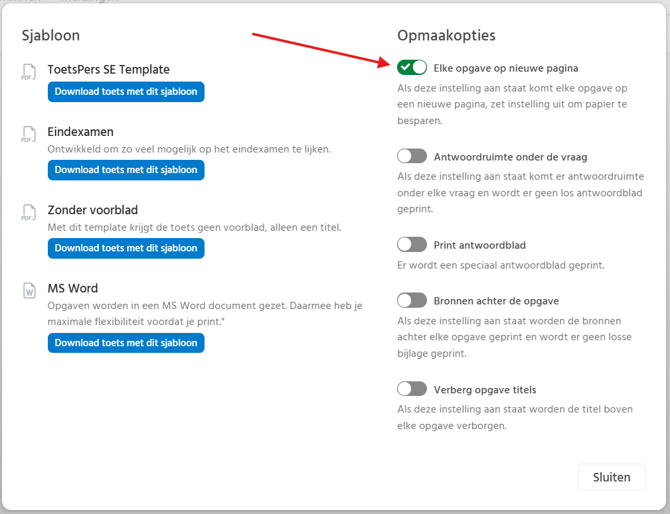This screenshot has height=514, width=670.
Task: Select the ToetsPers SE Template title
Action: point(109,70)
